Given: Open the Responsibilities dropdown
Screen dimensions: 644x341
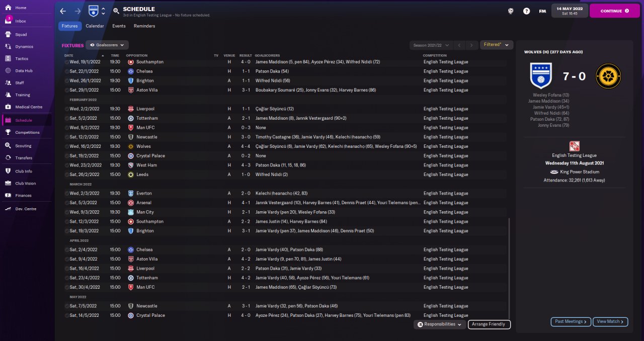Looking at the screenshot, I should pyautogui.click(x=440, y=324).
